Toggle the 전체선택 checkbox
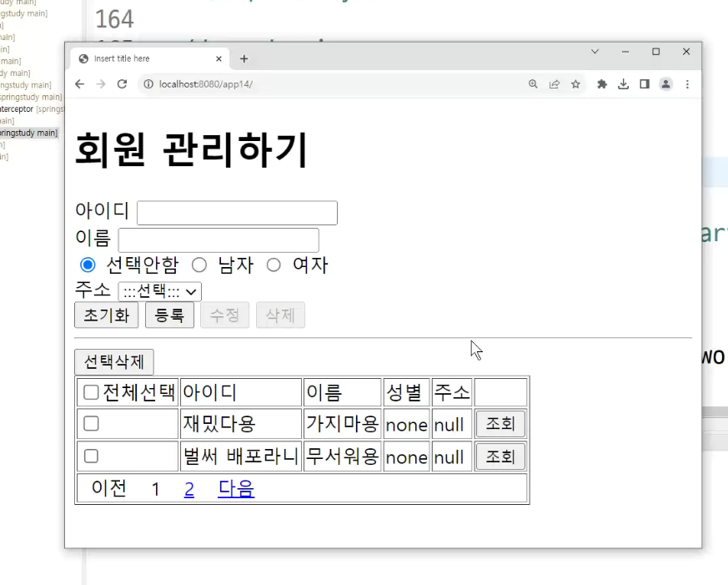The width and height of the screenshot is (728, 585). (91, 392)
